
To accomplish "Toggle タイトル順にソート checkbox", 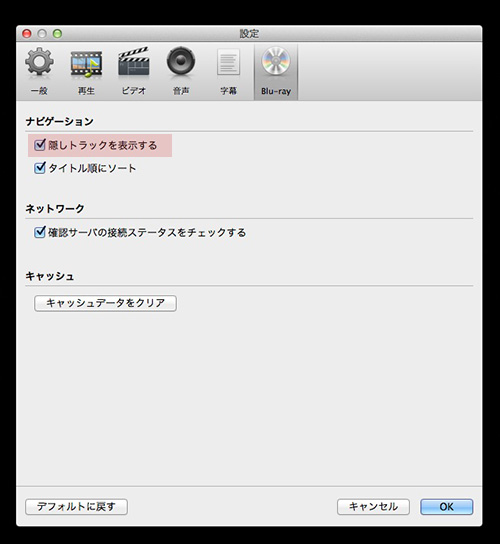I will [40, 168].
